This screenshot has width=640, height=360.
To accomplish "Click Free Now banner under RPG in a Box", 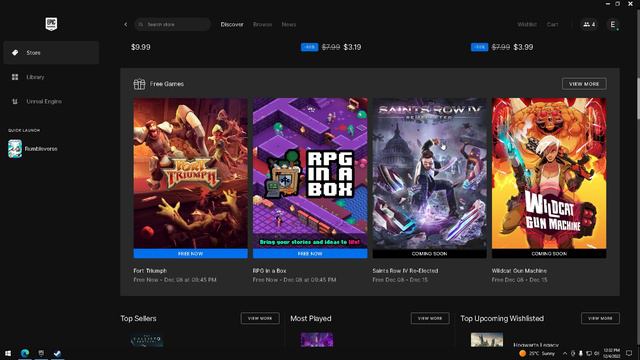I will click(310, 253).
